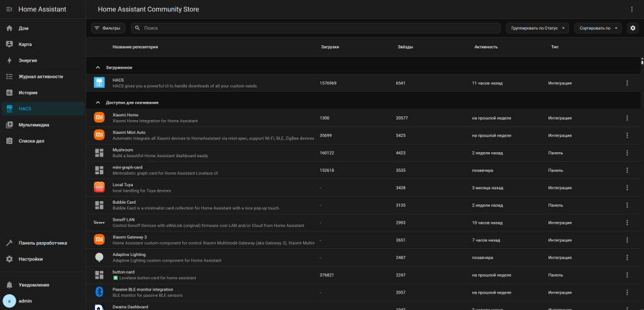Open the Дом home icon in sidebar

click(x=9, y=28)
